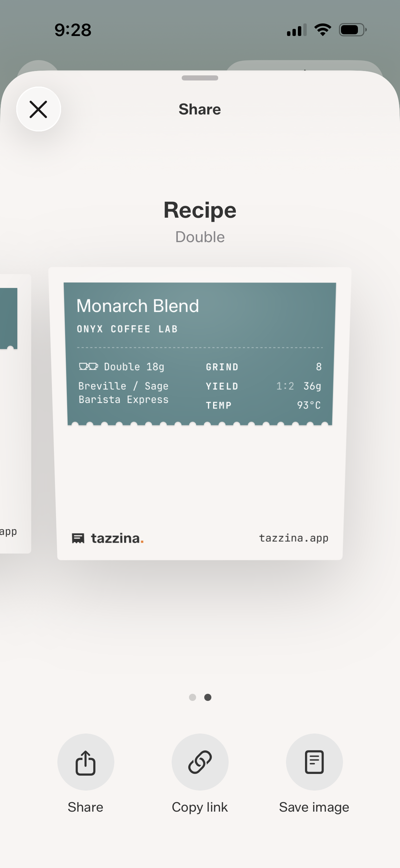
Task: Tap the TEMP label on card
Action: 218,405
